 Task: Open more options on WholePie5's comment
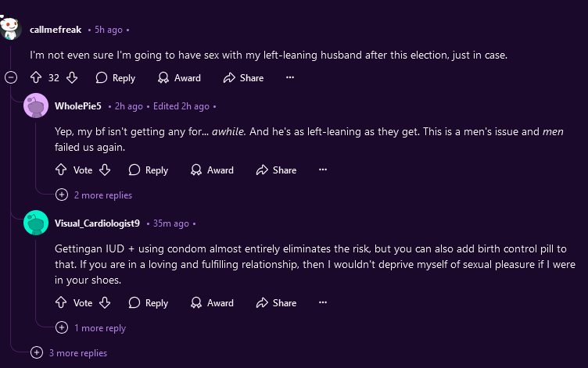[323, 170]
